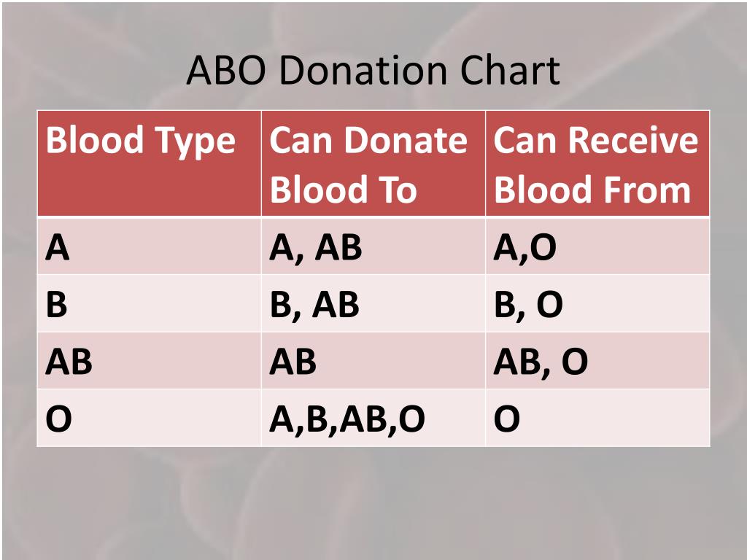Click the 'A,O' receive cell

coord(597,246)
